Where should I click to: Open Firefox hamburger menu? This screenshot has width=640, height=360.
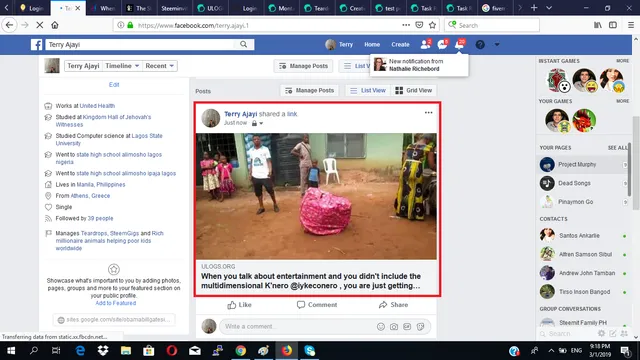pos(631,25)
